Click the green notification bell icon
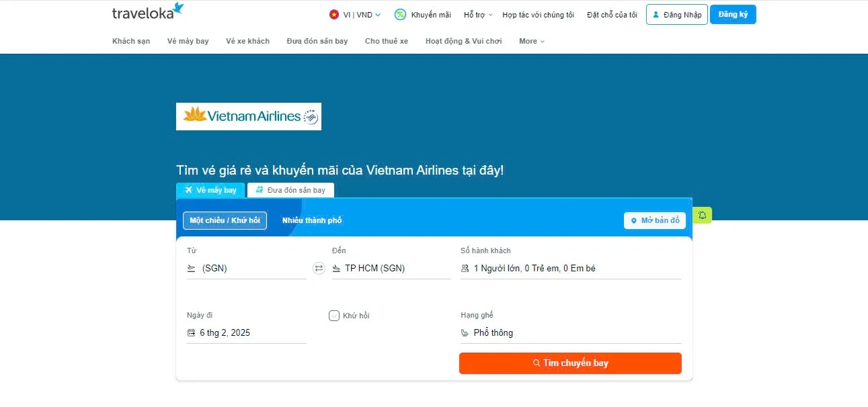Image resolution: width=868 pixels, height=407 pixels. (x=703, y=215)
